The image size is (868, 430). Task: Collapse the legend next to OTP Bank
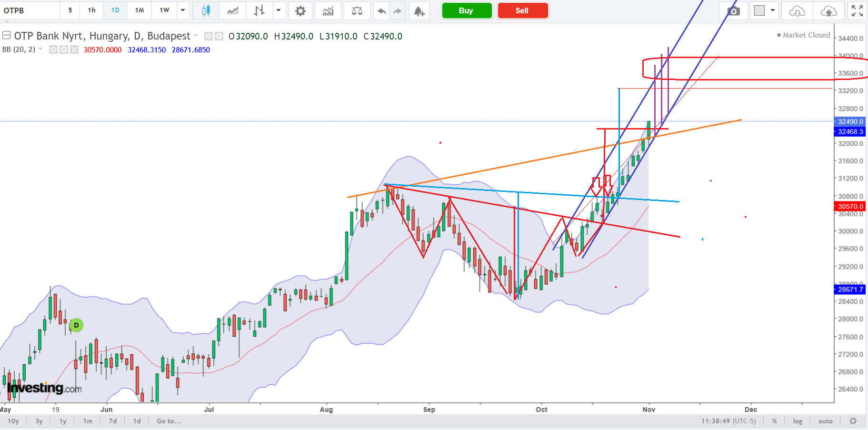pyautogui.click(x=7, y=35)
